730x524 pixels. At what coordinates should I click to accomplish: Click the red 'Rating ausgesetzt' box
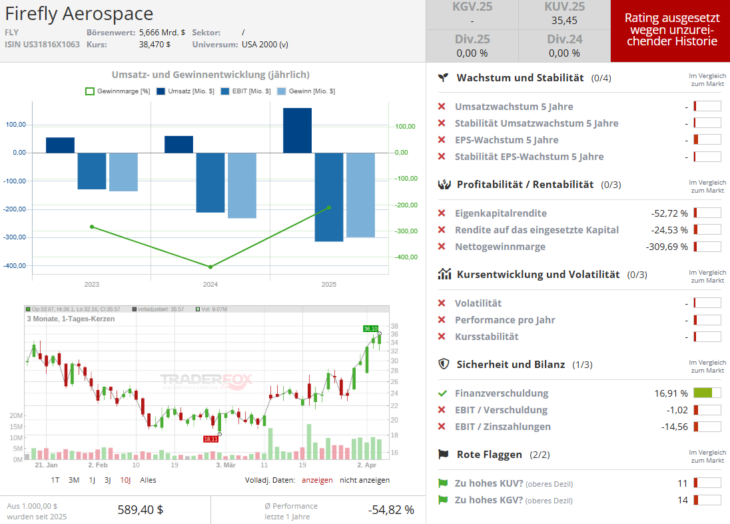tap(669, 32)
